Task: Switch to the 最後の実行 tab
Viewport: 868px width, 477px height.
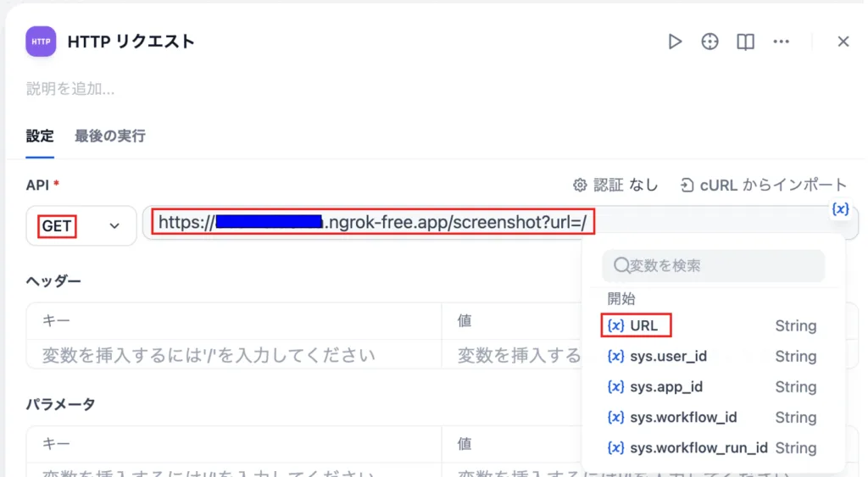Action: [109, 136]
